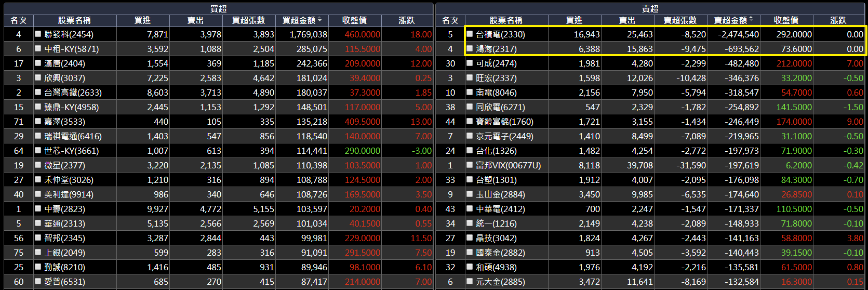Image resolution: width=868 pixels, height=290 pixels.
Task: Click the 賣超張數 column header
Action: 680,20
